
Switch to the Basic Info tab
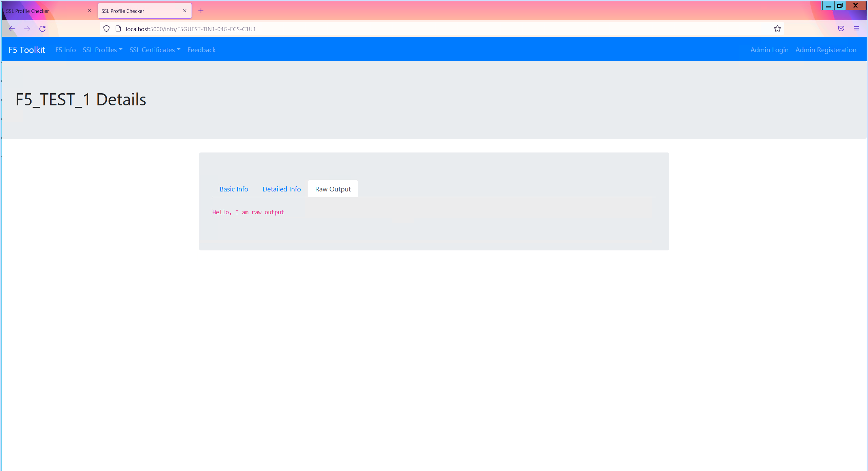tap(234, 189)
